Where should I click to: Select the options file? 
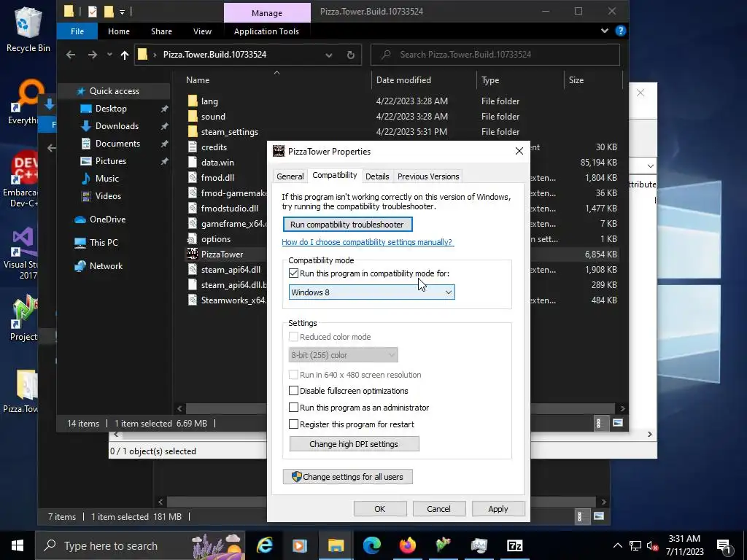click(x=216, y=239)
